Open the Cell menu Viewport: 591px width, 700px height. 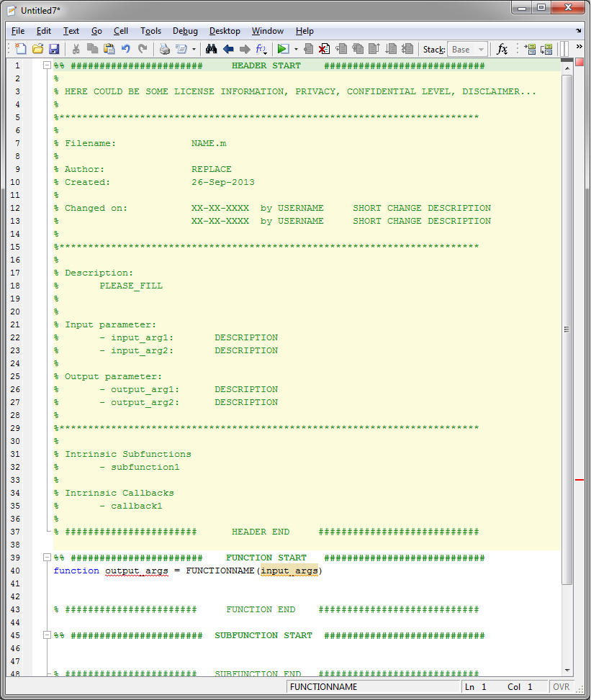(x=121, y=31)
